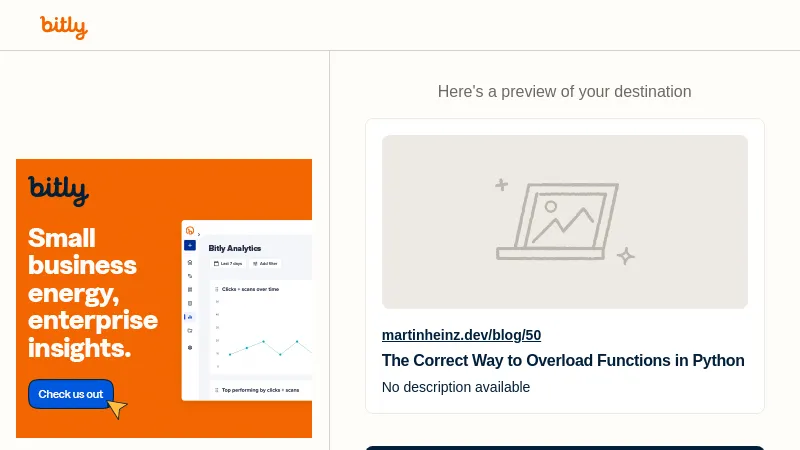
Task: Click 'No description available' text
Action: tap(456, 387)
